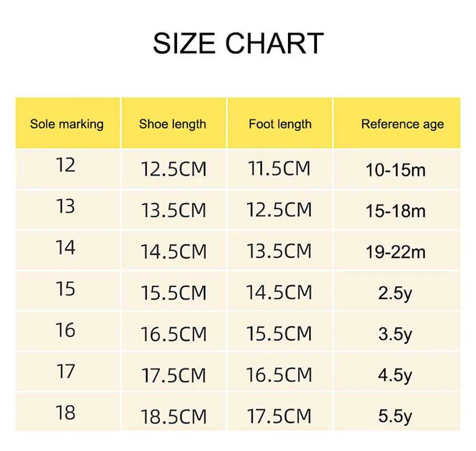Click the 12.5CM shoe length cell
This screenshot has height=451, width=476.
173,170
